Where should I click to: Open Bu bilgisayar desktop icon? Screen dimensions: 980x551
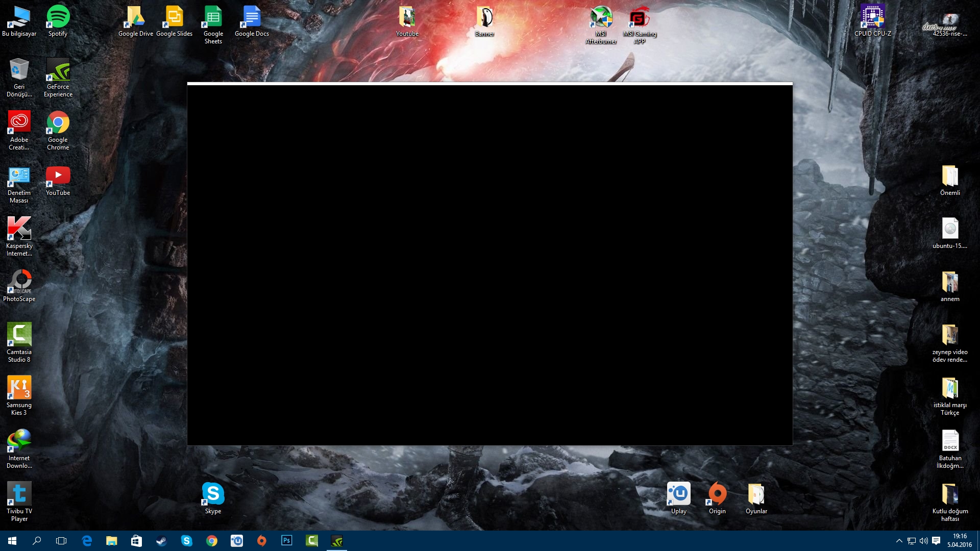coord(19,21)
